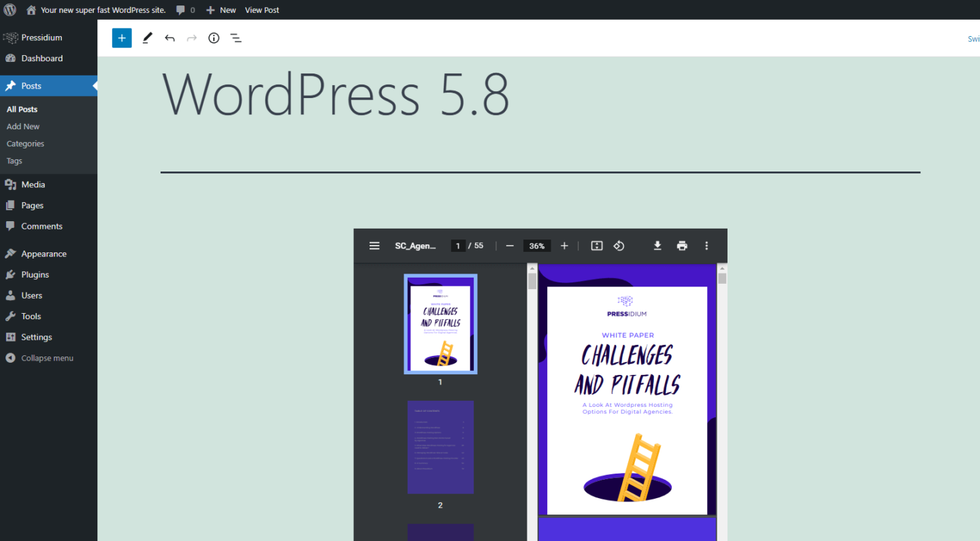Image resolution: width=980 pixels, height=541 pixels.
Task: Rotate the PDF counterclockwise
Action: coord(619,246)
